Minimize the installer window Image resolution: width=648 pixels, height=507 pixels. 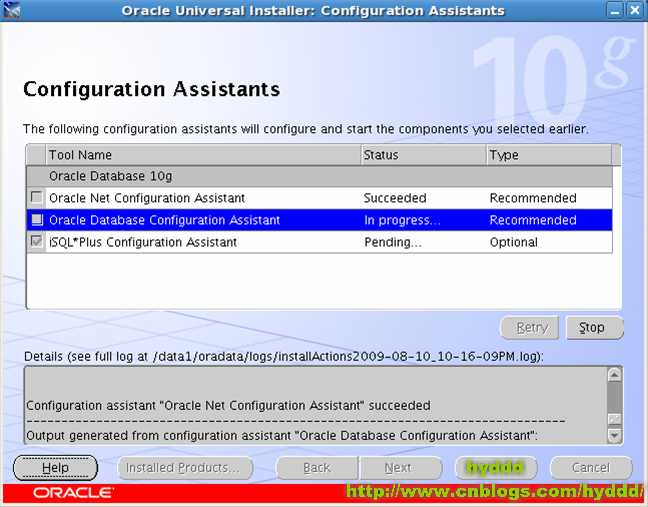615,10
